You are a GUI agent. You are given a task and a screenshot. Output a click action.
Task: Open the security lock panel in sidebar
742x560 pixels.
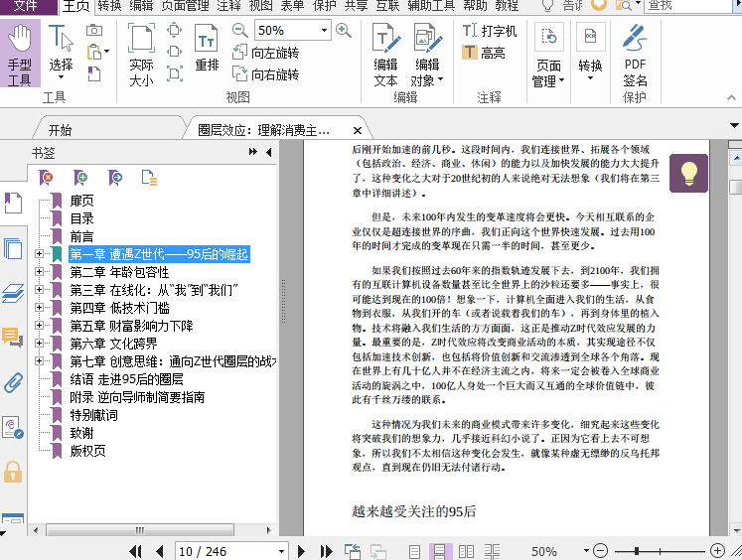coord(13,471)
